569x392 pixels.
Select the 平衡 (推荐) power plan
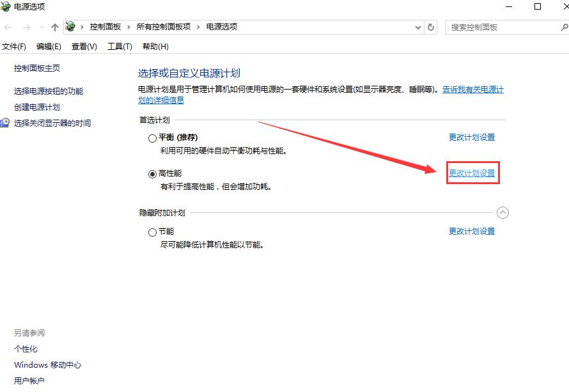pyautogui.click(x=152, y=138)
